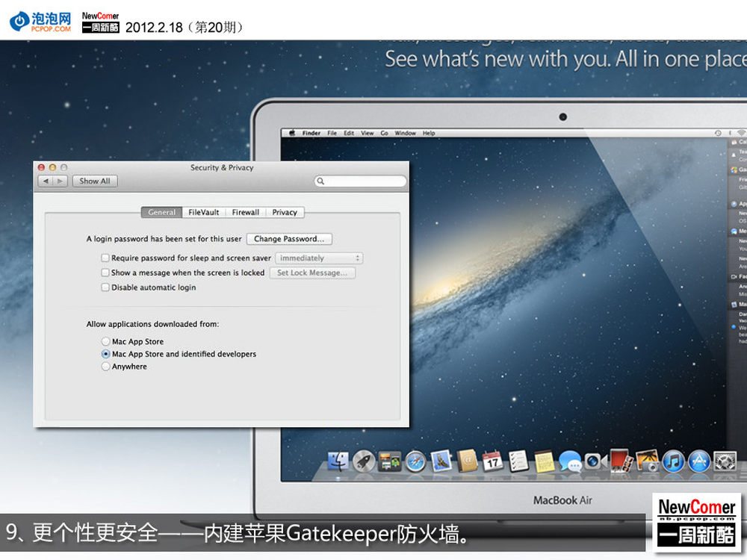Click the NewComer badge at bottom right
This screenshot has width=747, height=560.
point(696,522)
